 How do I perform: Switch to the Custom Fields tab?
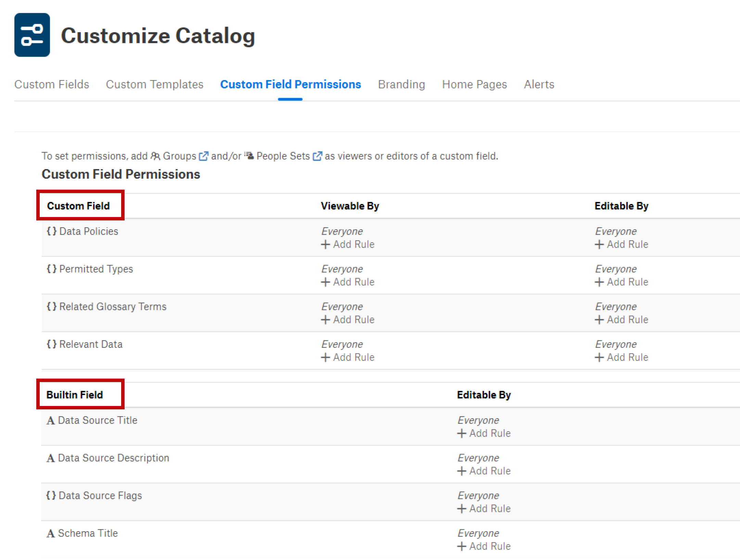52,84
